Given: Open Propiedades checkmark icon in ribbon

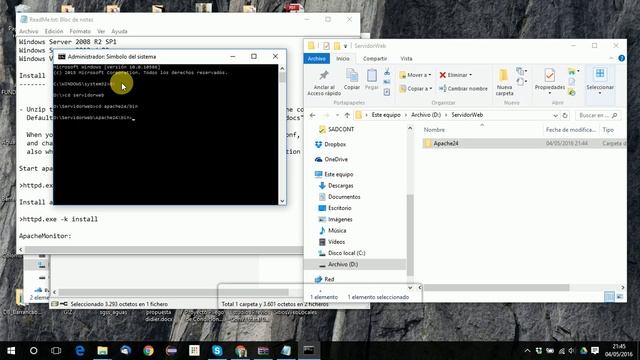Looking at the screenshot, I should tap(550, 75).
